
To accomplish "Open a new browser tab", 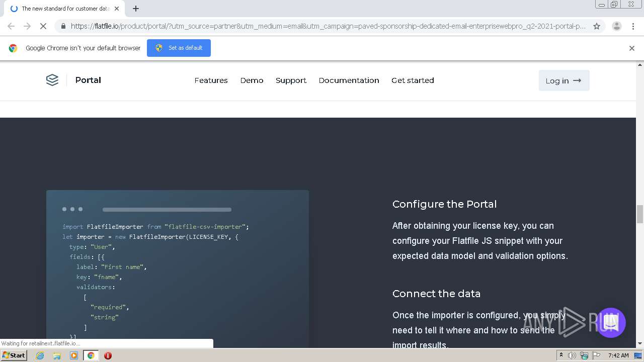I will (136, 9).
